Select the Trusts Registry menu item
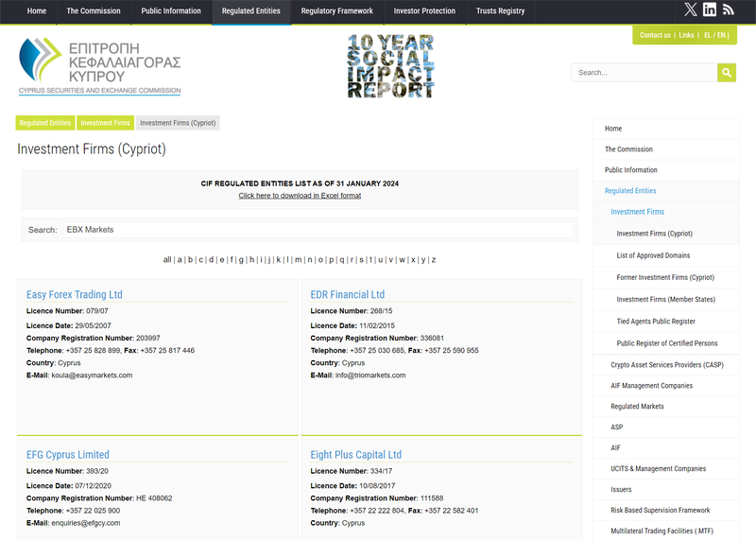 500,11
